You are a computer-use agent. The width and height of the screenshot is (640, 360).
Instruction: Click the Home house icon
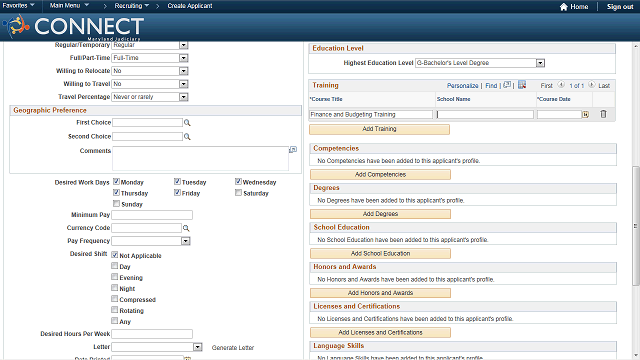564,7
